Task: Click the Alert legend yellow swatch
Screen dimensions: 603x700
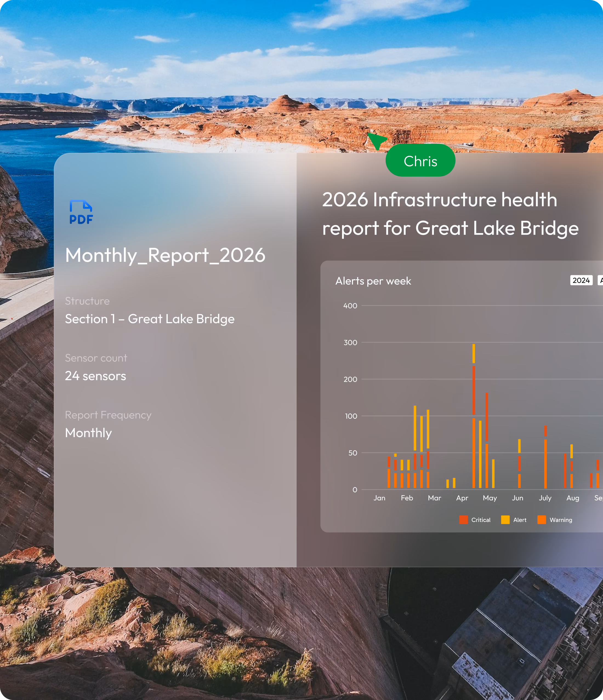Action: 505,520
